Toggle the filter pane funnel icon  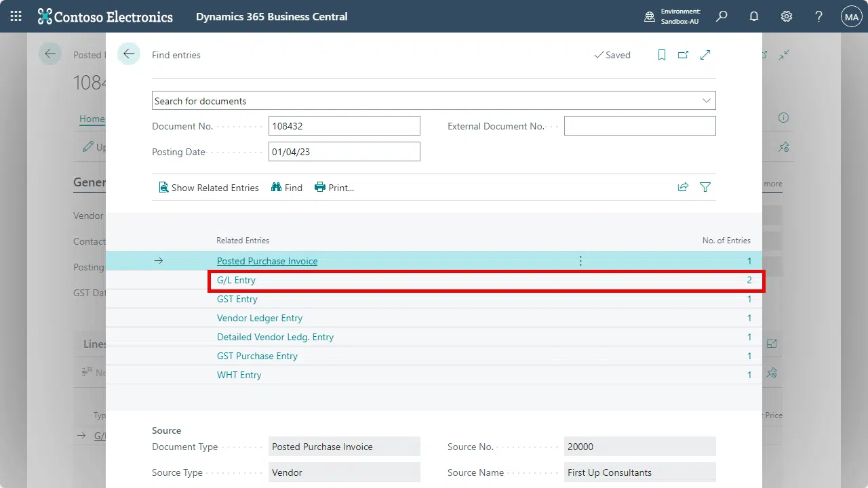point(705,187)
